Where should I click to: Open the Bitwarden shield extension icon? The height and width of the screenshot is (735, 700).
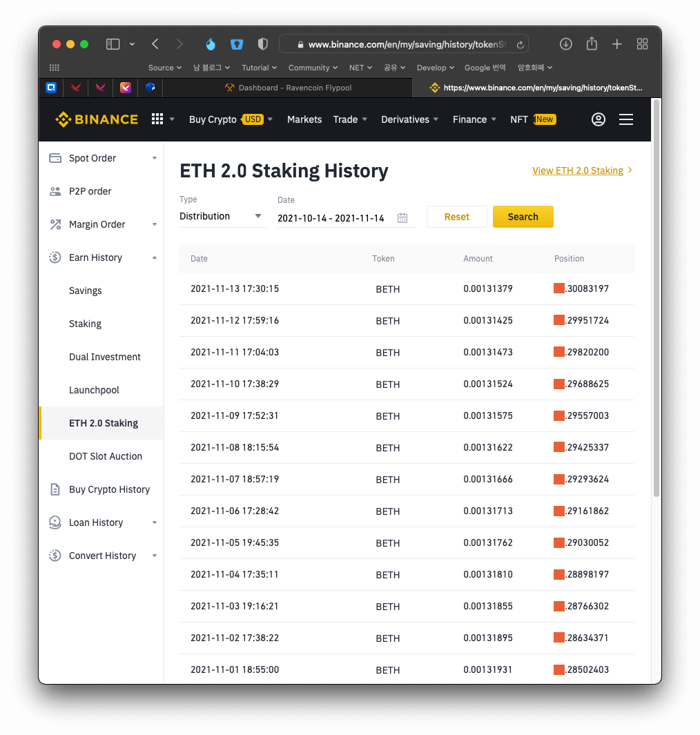coord(237,44)
